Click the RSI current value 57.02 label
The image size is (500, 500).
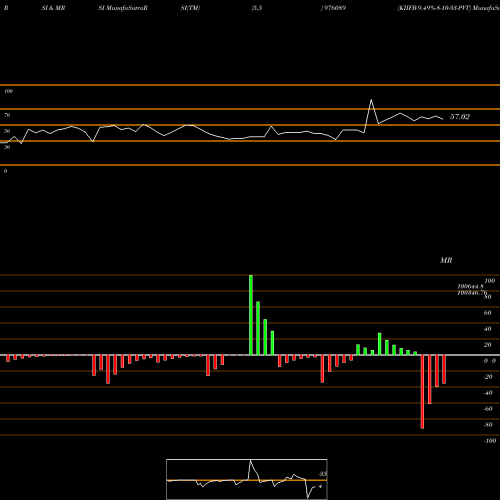pyautogui.click(x=460, y=117)
